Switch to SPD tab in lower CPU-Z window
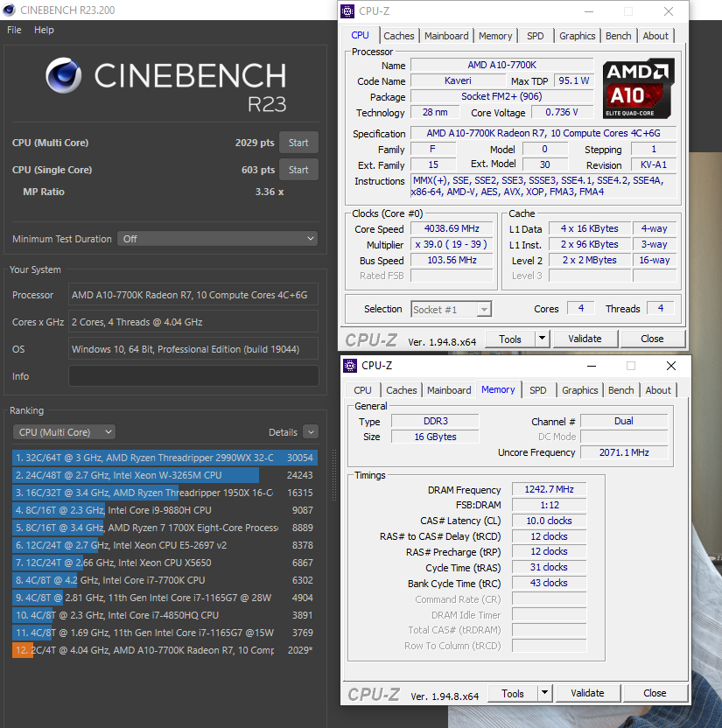 537,390
